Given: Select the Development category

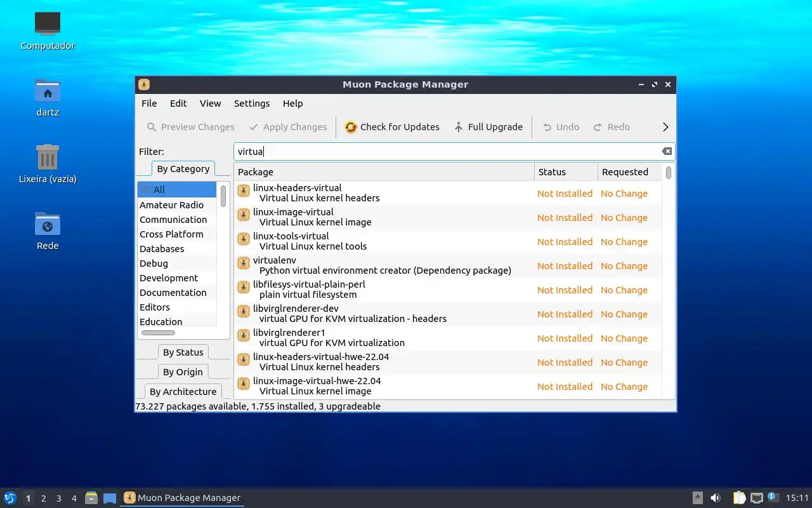Looking at the screenshot, I should coord(177,278).
